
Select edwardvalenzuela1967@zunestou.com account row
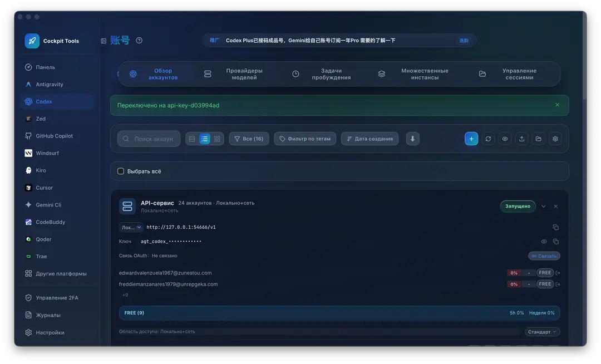pos(165,273)
